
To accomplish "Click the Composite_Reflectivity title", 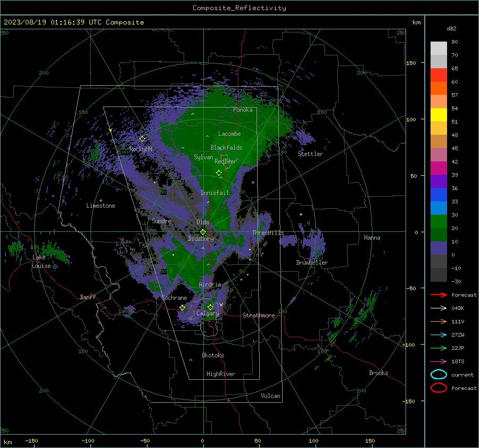I will coord(239,8).
